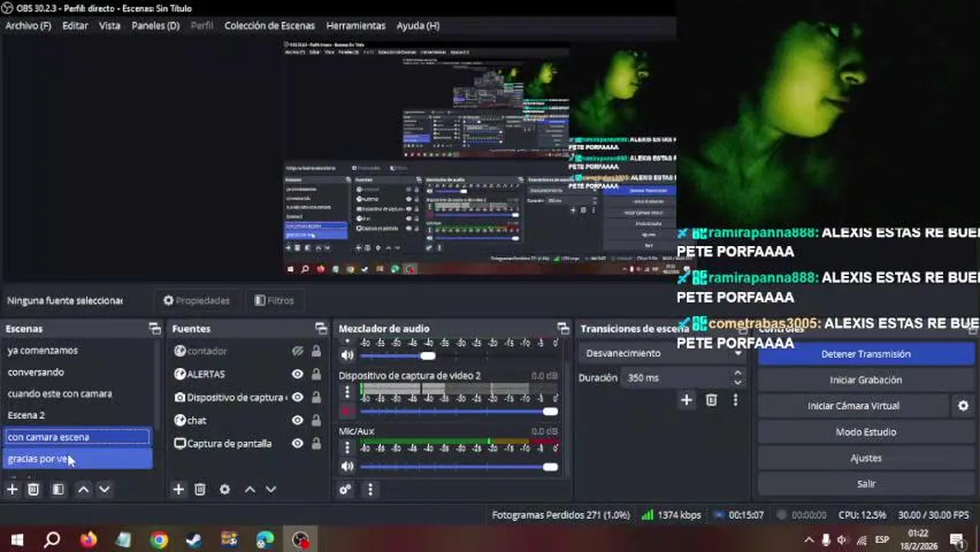Open audio mixer options three-dots menu
This screenshot has height=552, width=980.
(370, 489)
